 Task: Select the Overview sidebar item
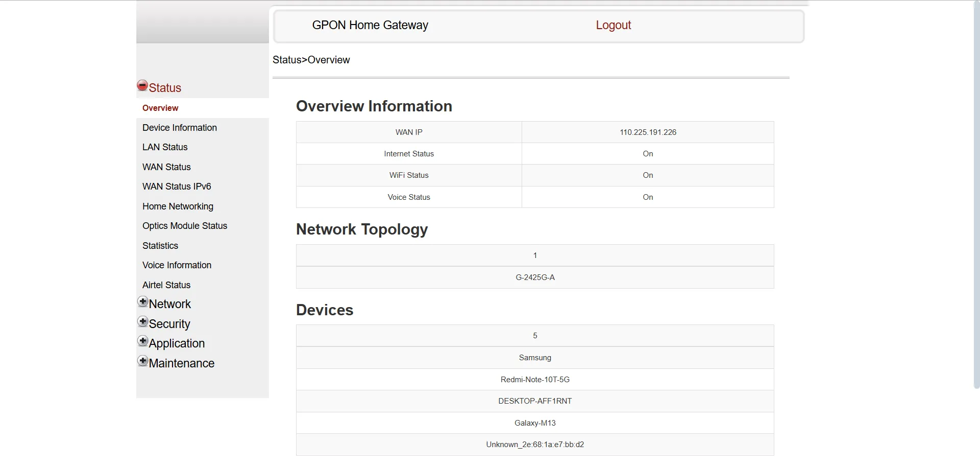pyautogui.click(x=160, y=107)
